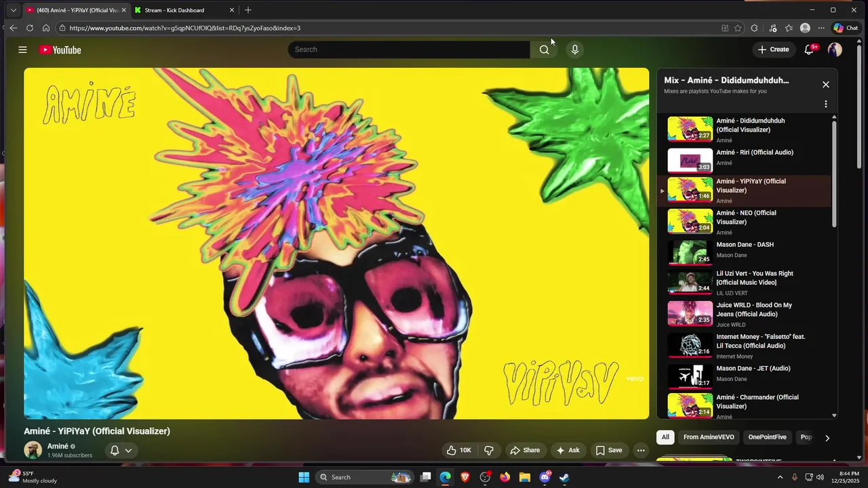
Task: Click the address bar URL field
Action: 387,28
